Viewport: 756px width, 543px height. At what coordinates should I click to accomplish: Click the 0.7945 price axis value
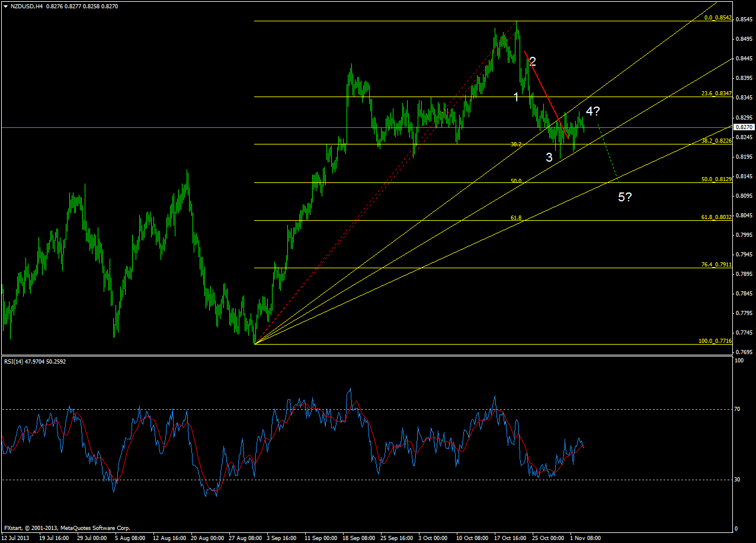(x=744, y=254)
